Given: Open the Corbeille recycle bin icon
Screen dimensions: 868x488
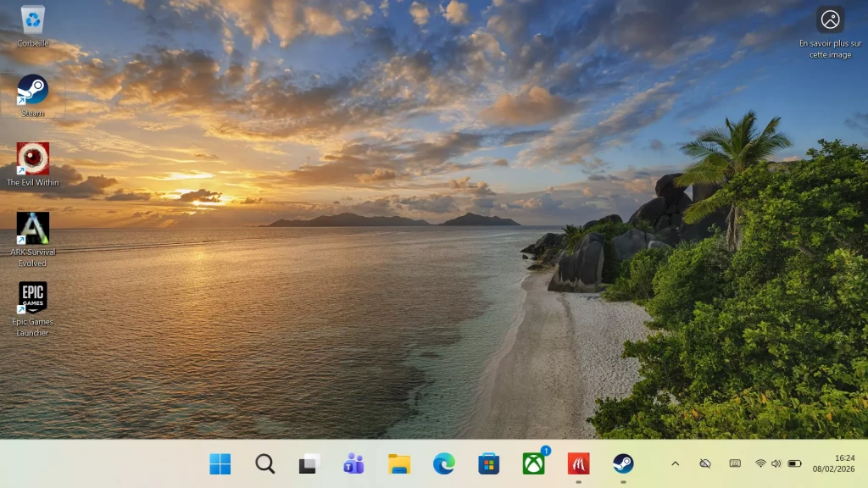Looking at the screenshot, I should pos(33,20).
